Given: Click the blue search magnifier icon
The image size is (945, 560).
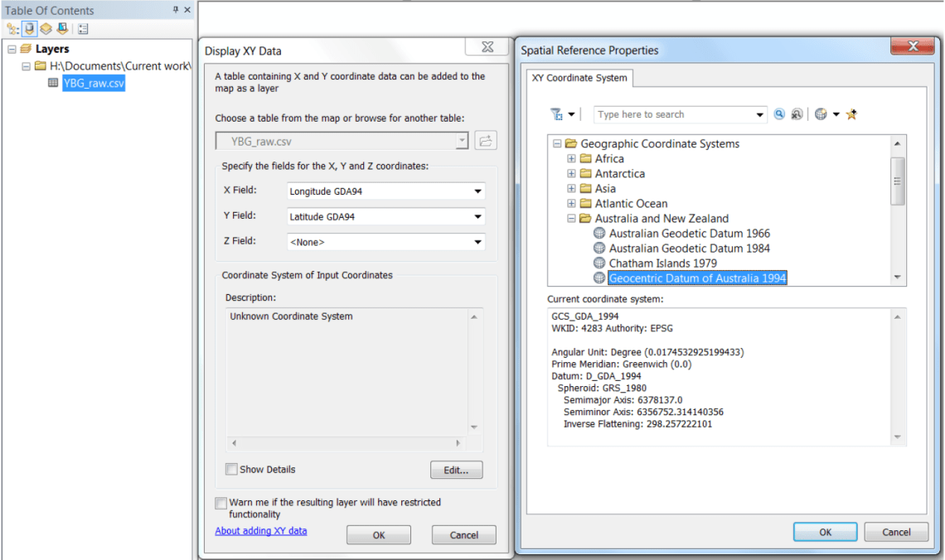Looking at the screenshot, I should point(779,114).
